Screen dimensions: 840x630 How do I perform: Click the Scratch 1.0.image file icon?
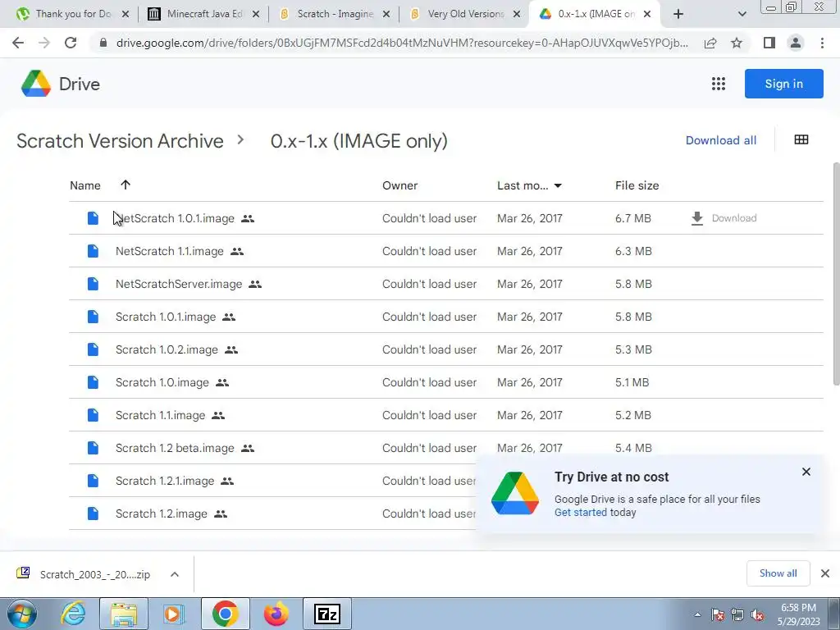pyautogui.click(x=93, y=382)
